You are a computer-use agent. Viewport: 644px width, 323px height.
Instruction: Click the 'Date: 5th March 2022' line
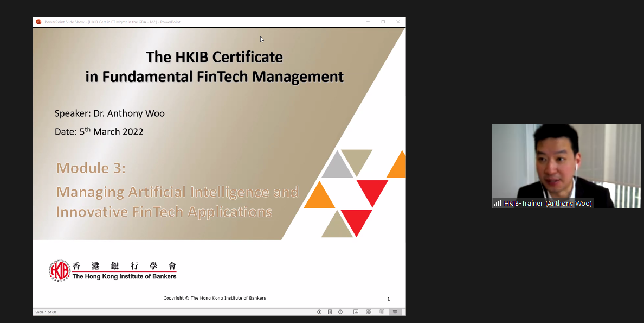pyautogui.click(x=99, y=132)
